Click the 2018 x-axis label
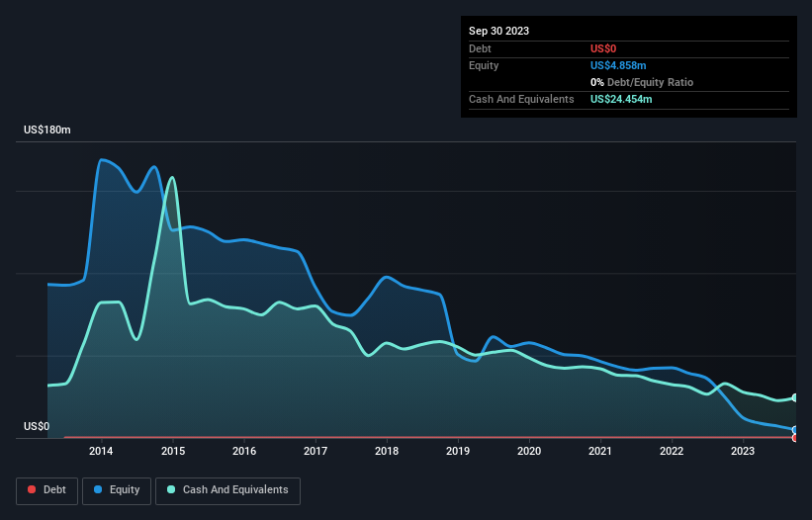The height and width of the screenshot is (520, 812). click(x=387, y=451)
